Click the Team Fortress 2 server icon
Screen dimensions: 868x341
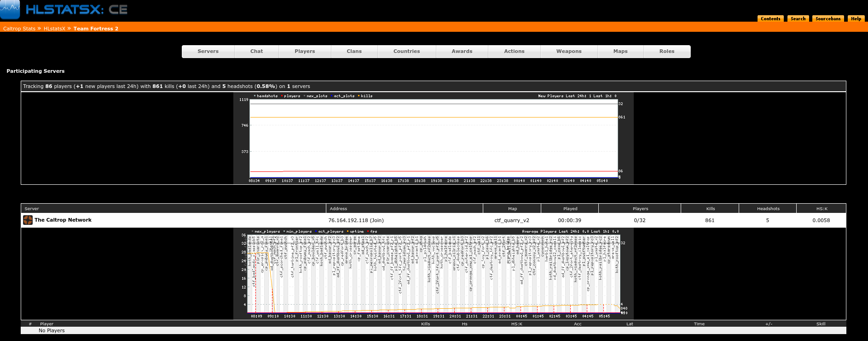(28, 220)
